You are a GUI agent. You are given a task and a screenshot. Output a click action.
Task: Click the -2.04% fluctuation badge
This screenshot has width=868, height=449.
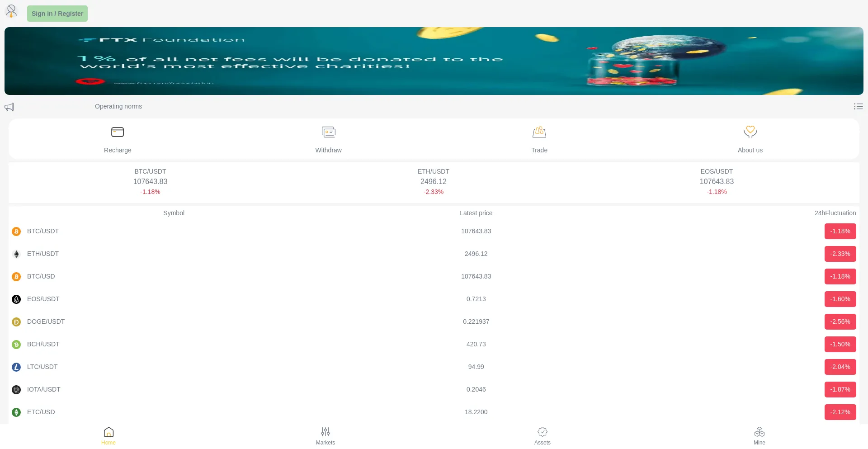[840, 367]
